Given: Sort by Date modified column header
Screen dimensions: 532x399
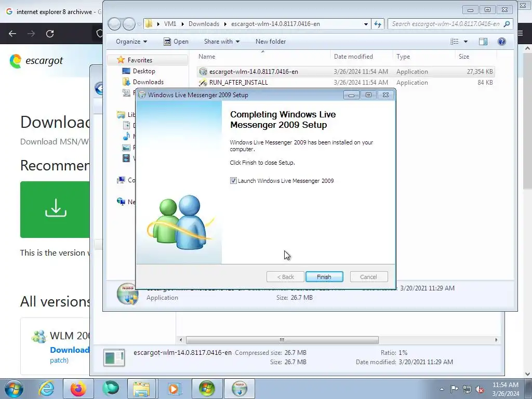Looking at the screenshot, I should coord(353,57).
